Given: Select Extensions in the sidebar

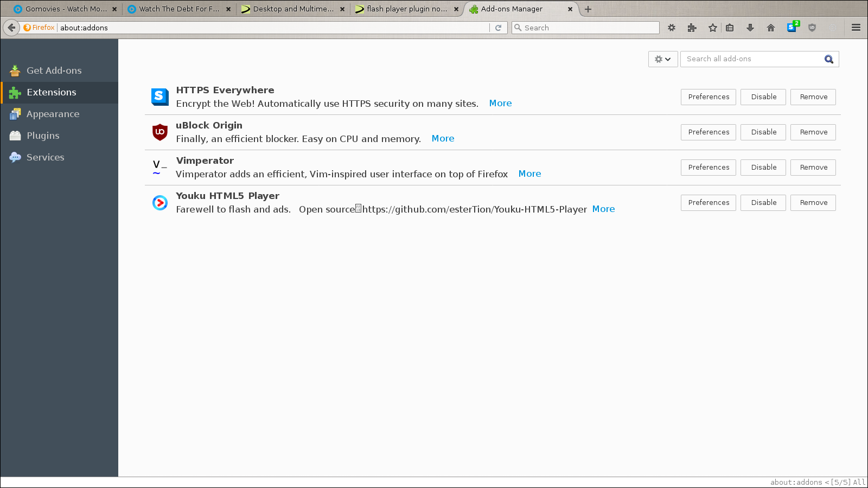Looking at the screenshot, I should click(x=59, y=92).
